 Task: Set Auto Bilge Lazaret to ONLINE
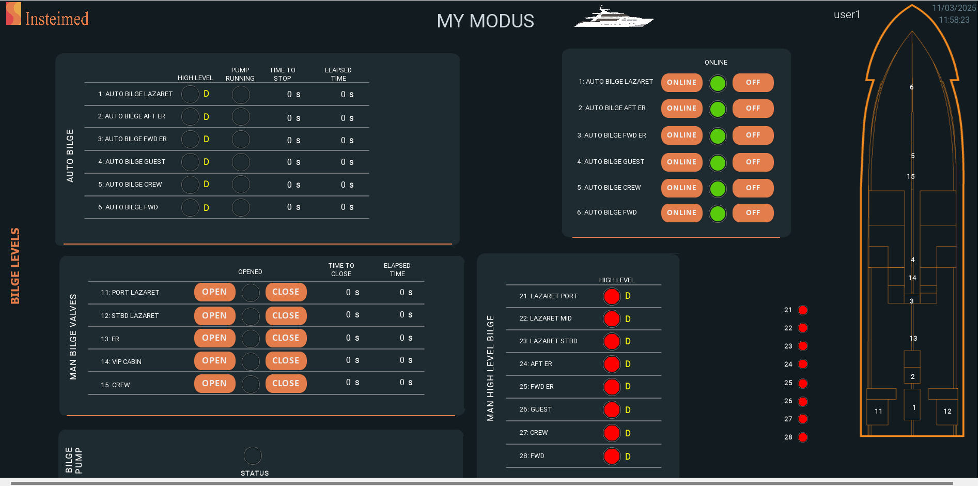(x=681, y=83)
